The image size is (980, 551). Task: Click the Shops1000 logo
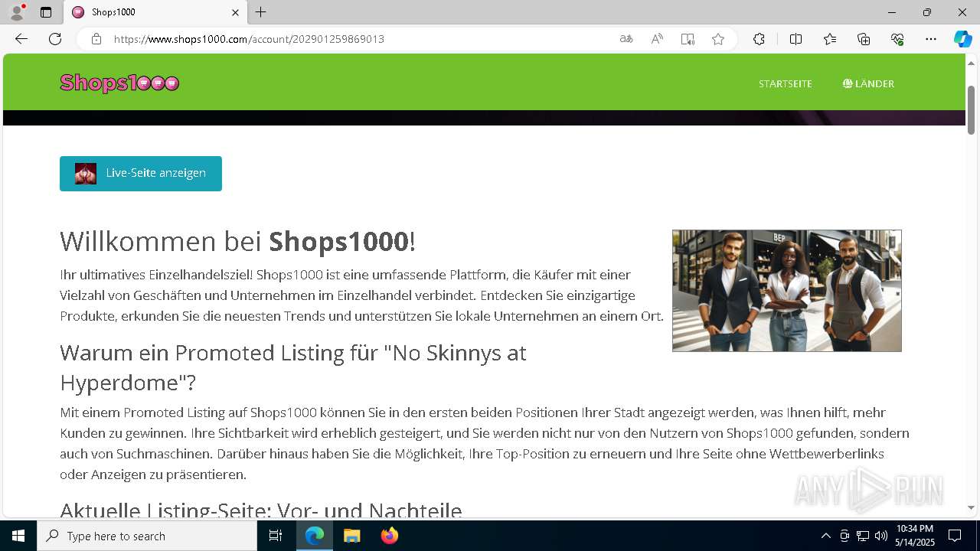pos(119,83)
